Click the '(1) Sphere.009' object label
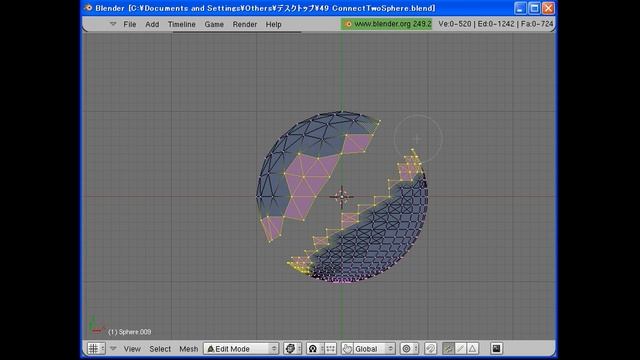 coord(129,332)
